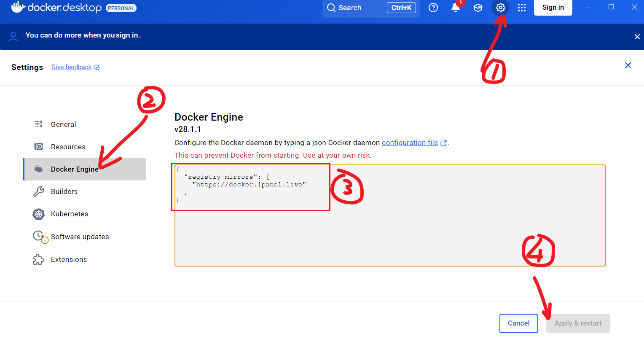The height and width of the screenshot is (342, 644).
Task: Click the Extensions puzzle piece icon
Action: click(38, 259)
